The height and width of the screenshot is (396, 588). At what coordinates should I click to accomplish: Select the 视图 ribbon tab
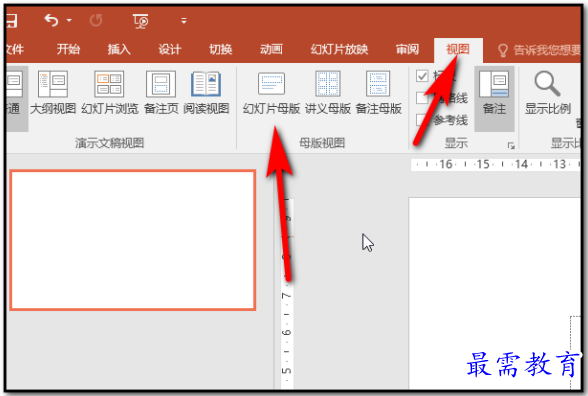pyautogui.click(x=458, y=49)
